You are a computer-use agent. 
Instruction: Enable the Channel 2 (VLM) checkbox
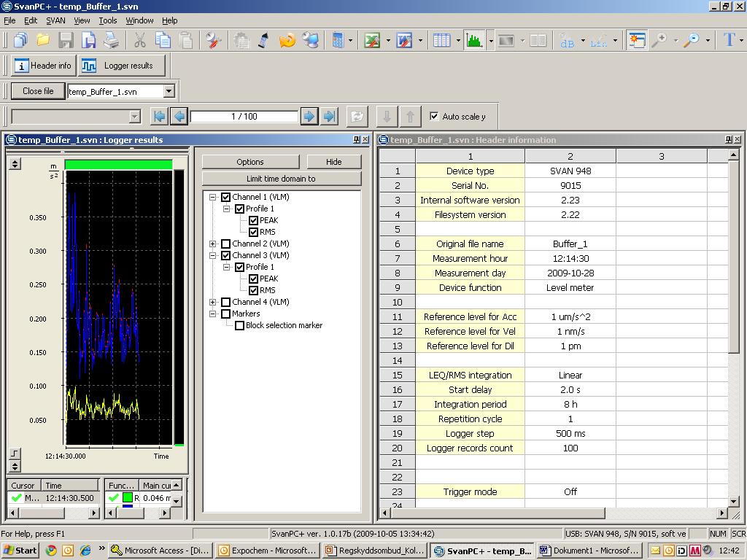point(226,244)
